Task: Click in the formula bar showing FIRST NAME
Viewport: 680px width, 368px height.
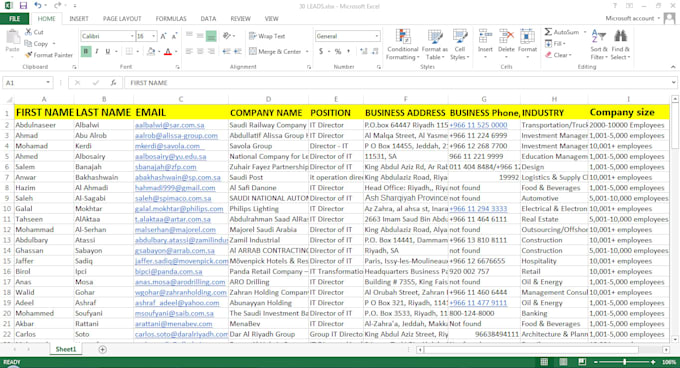Action: [x=397, y=83]
